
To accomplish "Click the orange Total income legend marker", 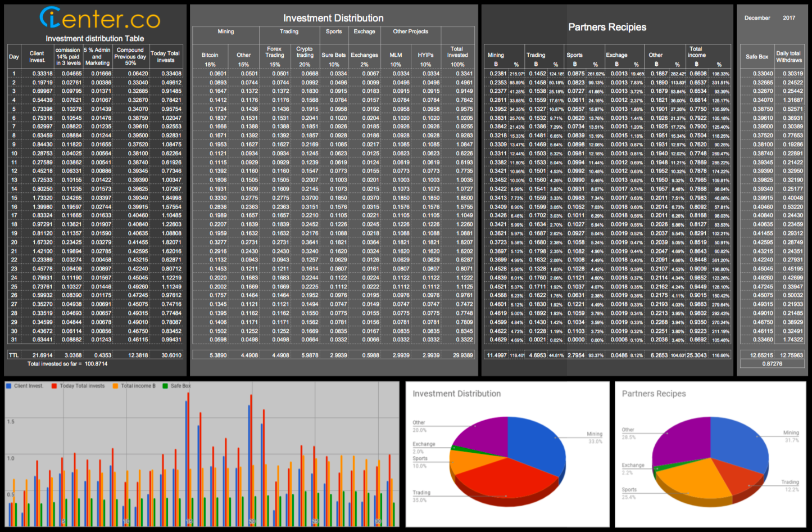I will 115,386.
